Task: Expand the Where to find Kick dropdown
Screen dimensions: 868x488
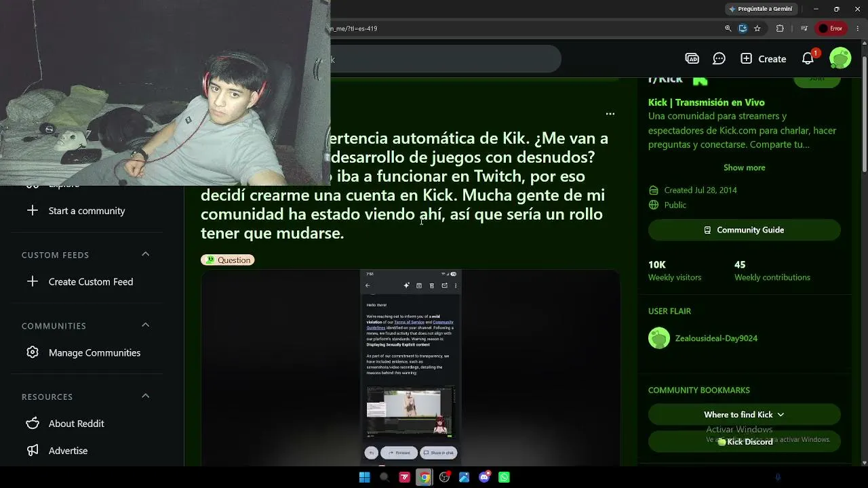Action: tap(745, 415)
